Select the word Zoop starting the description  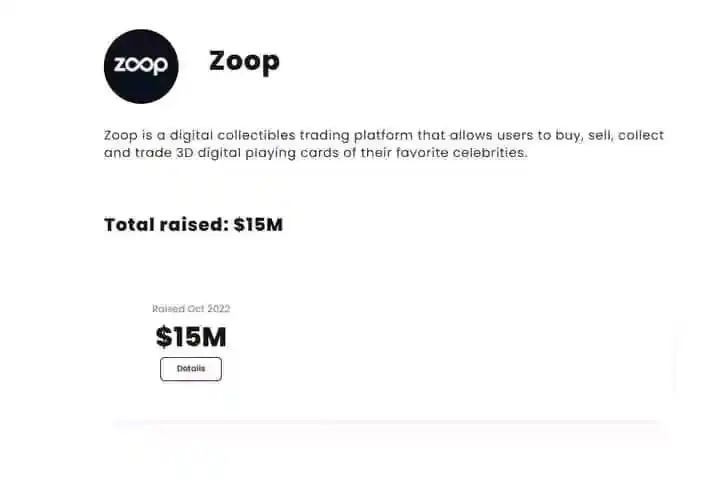[121, 135]
